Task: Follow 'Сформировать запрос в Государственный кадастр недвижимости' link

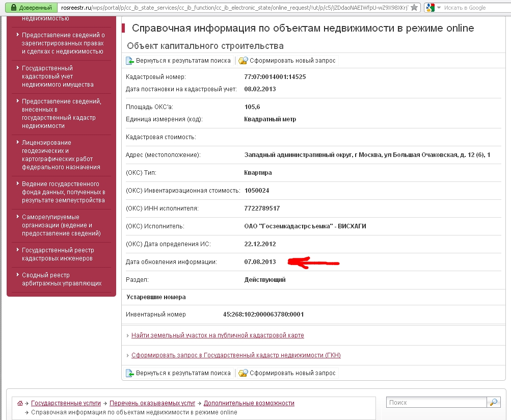Action: coord(236,355)
